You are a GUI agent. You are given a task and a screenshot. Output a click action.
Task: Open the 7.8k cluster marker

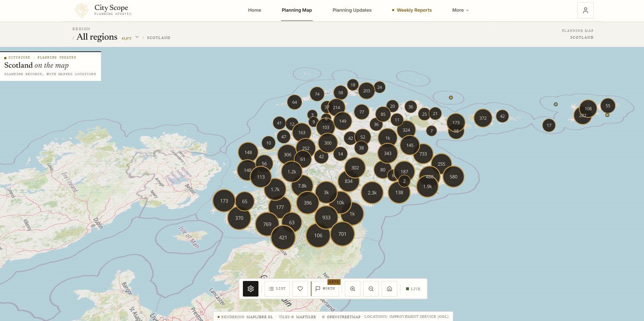click(302, 186)
